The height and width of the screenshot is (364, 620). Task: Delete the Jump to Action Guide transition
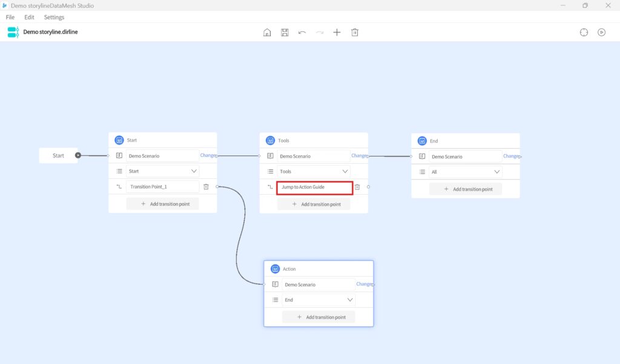point(357,187)
